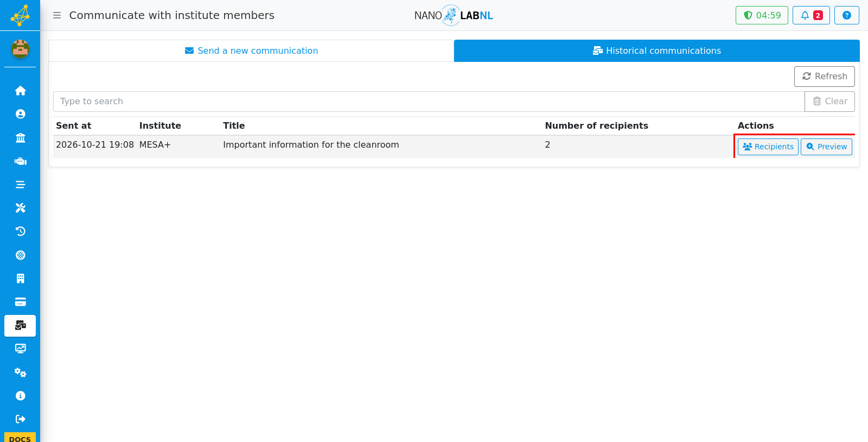Viewport: 868px width, 442px height.
Task: Open the user profile icon in sidebar
Action: click(20, 114)
